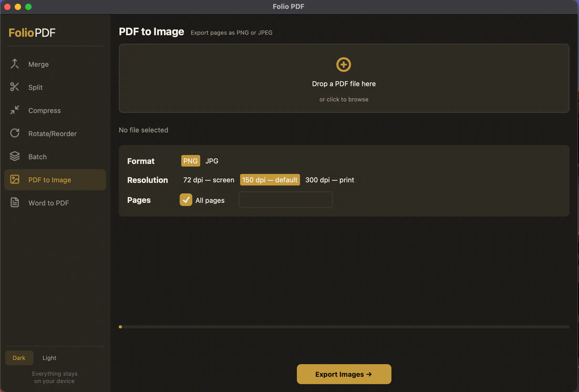
Task: Click the export progress bar
Action: point(344,327)
